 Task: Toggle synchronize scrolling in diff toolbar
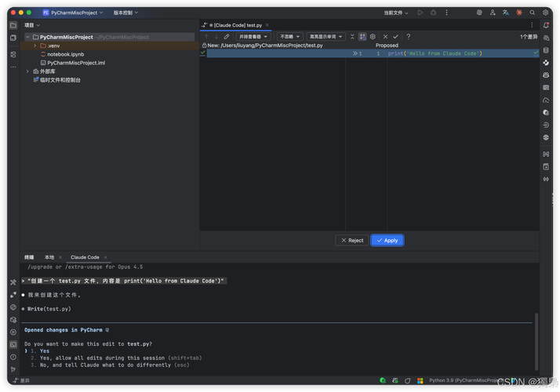[x=362, y=36]
